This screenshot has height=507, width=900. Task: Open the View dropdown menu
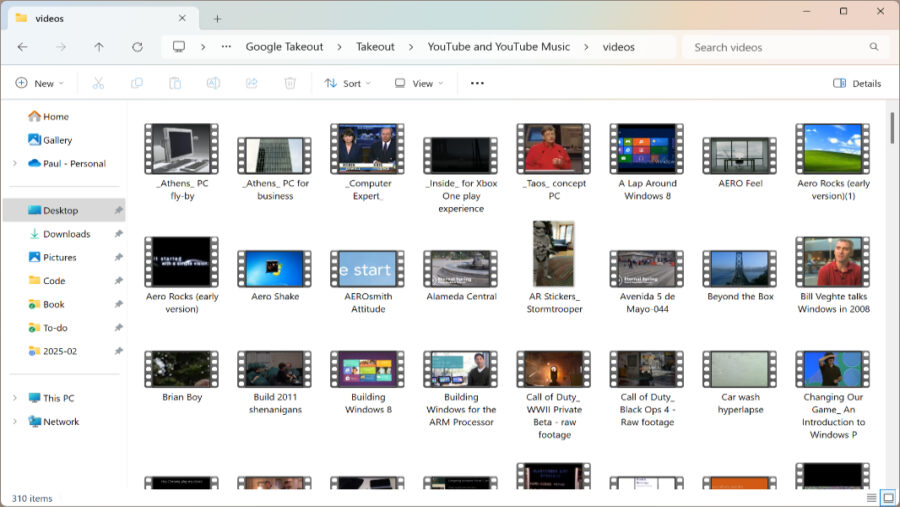click(x=418, y=83)
